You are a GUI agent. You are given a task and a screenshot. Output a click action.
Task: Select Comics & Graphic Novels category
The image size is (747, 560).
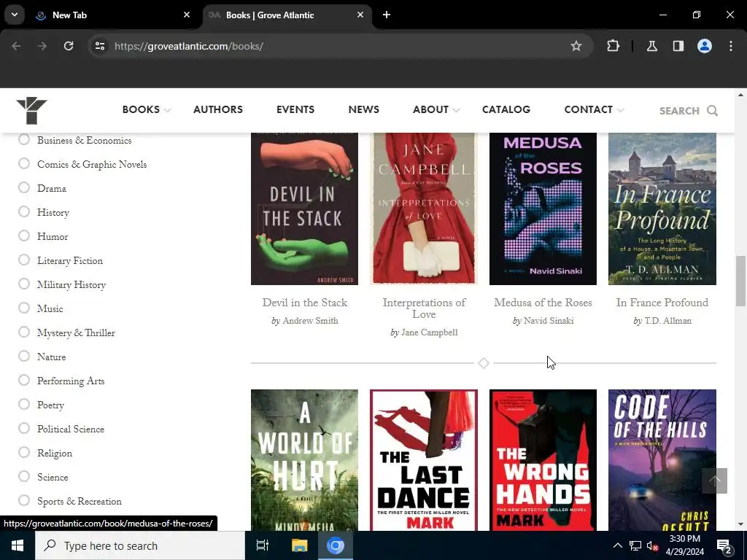[x=24, y=164]
